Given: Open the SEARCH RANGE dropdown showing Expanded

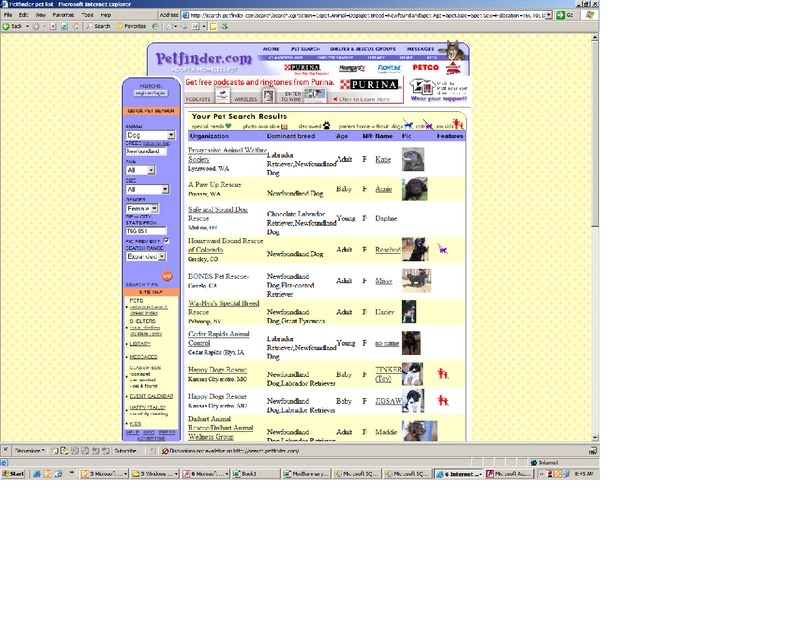Looking at the screenshot, I should (145, 255).
